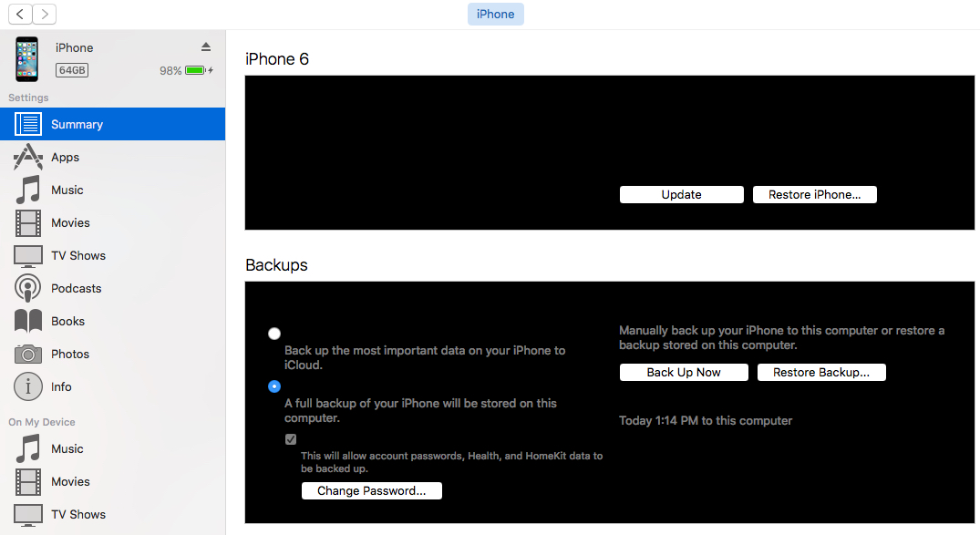Click the 'Settings' sidebar header
The image size is (980, 535).
(x=28, y=98)
